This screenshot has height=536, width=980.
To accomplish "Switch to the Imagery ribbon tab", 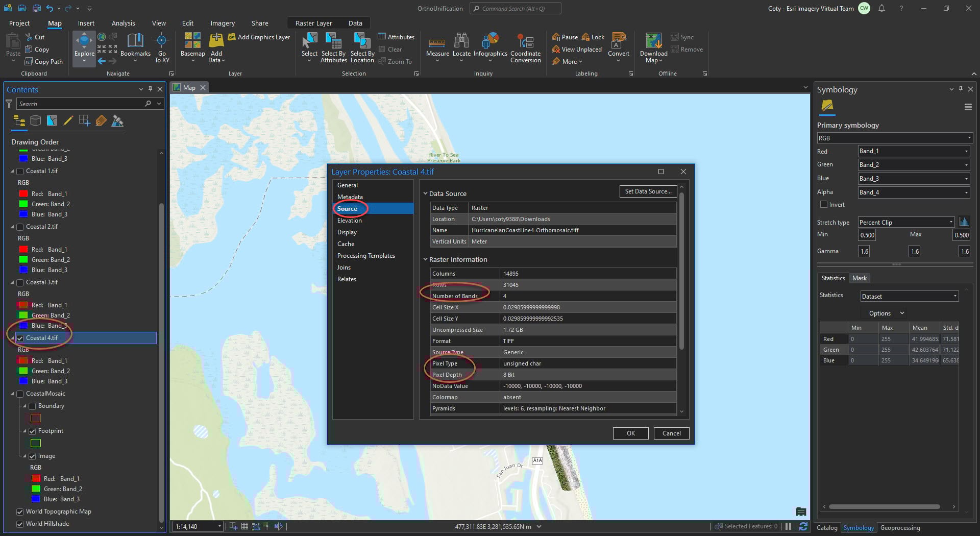I will (x=223, y=23).
